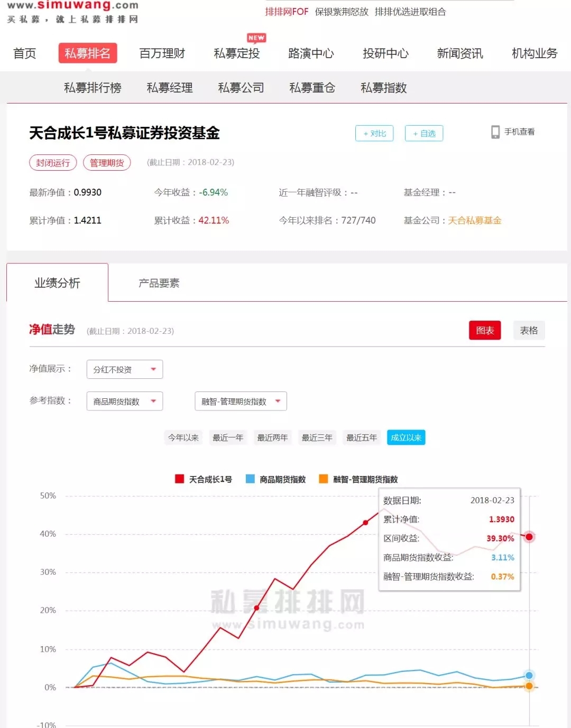Add fund via + 自选 button

coord(424,133)
